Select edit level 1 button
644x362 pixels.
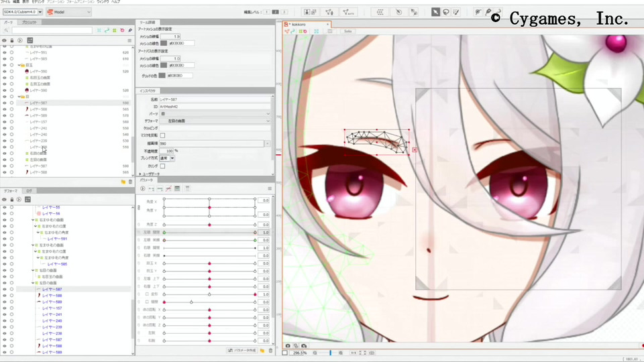tap(267, 12)
